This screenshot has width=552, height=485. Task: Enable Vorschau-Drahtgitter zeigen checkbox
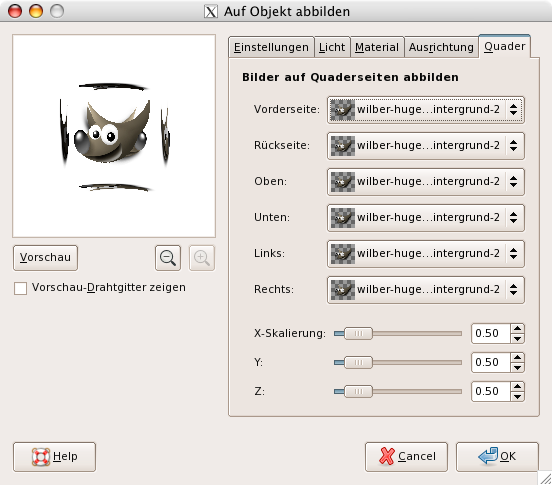pos(20,288)
